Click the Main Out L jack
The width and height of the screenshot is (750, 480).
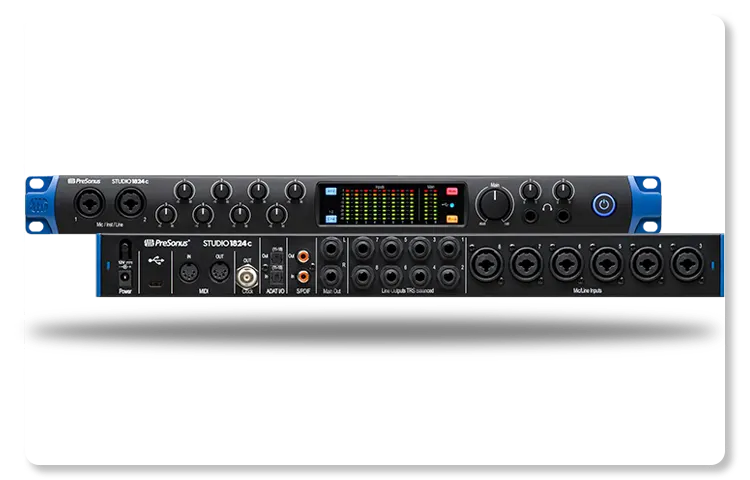coord(331,249)
